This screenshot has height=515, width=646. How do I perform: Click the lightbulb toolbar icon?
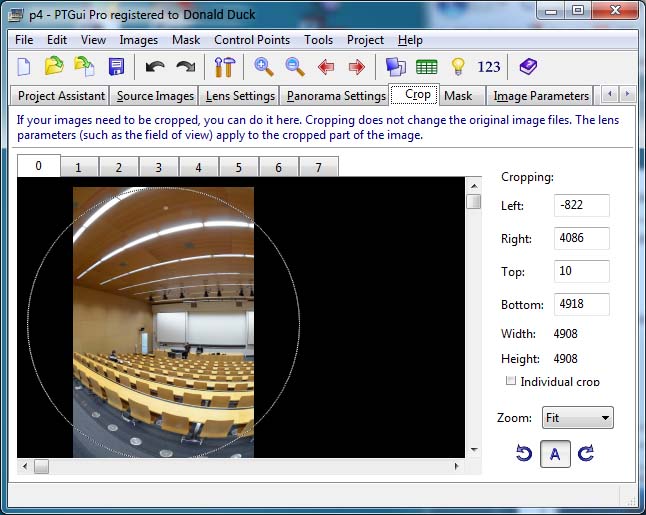(458, 67)
